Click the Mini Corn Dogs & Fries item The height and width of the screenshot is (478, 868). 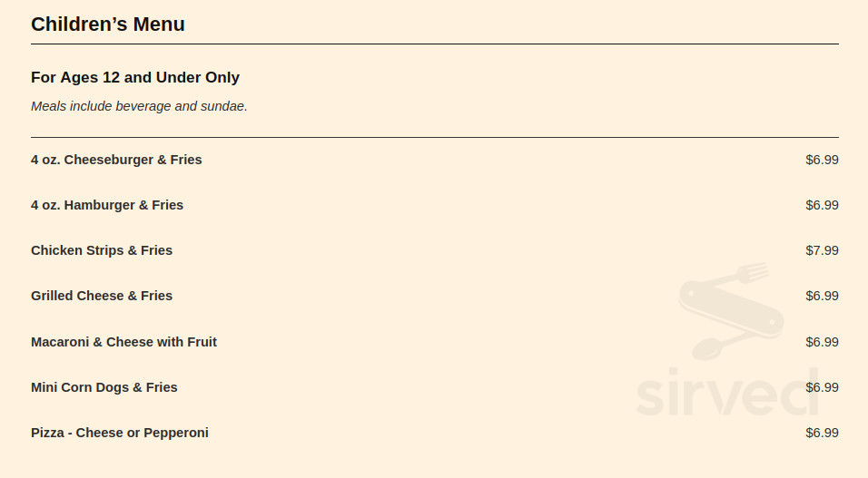104,387
